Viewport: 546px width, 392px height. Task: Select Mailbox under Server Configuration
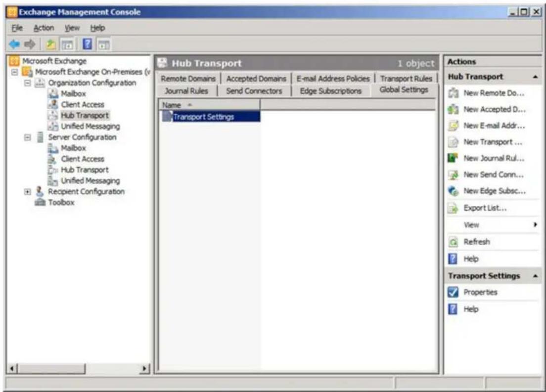point(74,148)
